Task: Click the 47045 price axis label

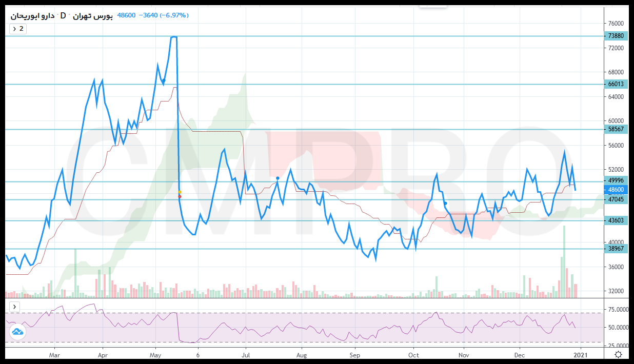Action: pyautogui.click(x=616, y=199)
